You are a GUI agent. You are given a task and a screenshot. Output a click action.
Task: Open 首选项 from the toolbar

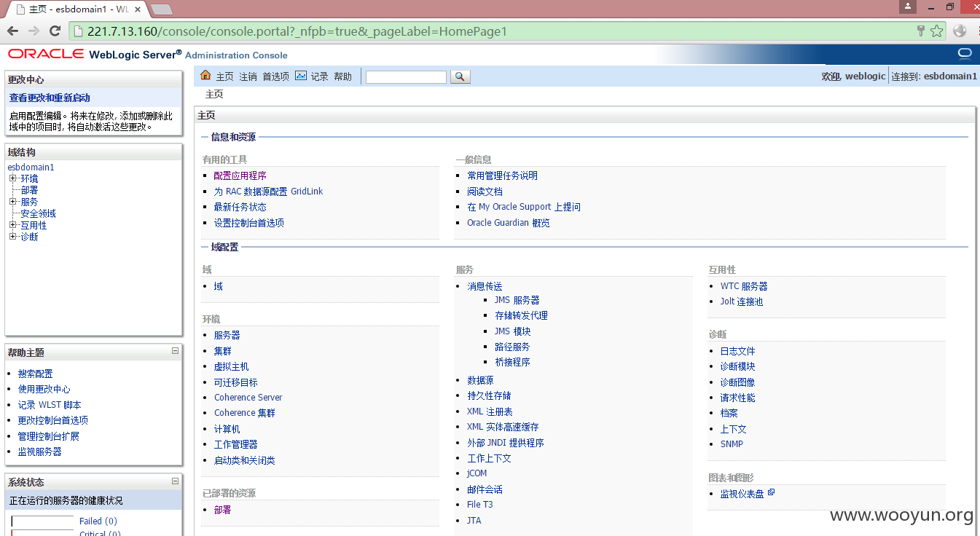(276, 76)
